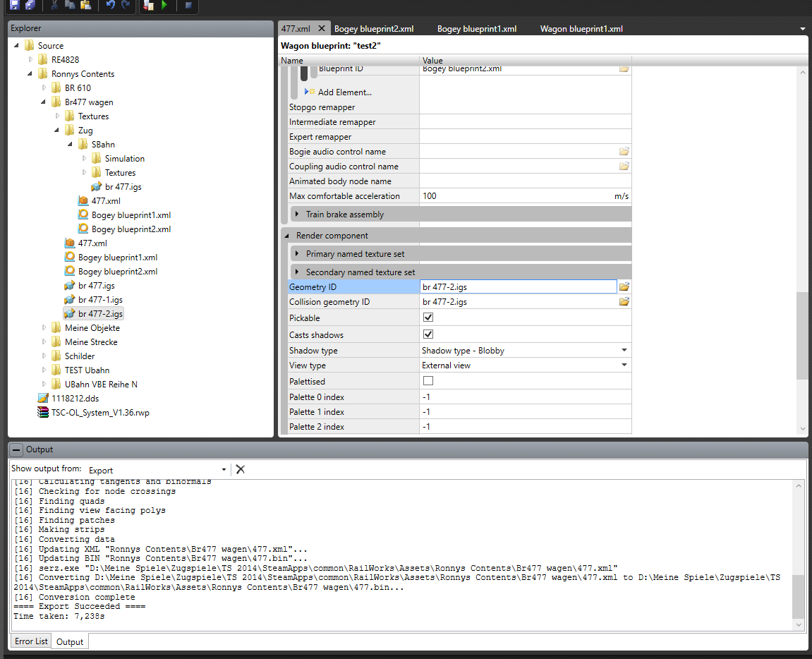
Task: Open the Shadow type dropdown
Action: coord(624,350)
